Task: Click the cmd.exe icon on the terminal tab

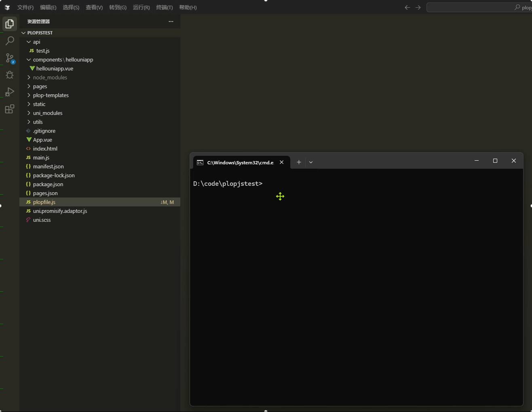Action: tap(200, 162)
